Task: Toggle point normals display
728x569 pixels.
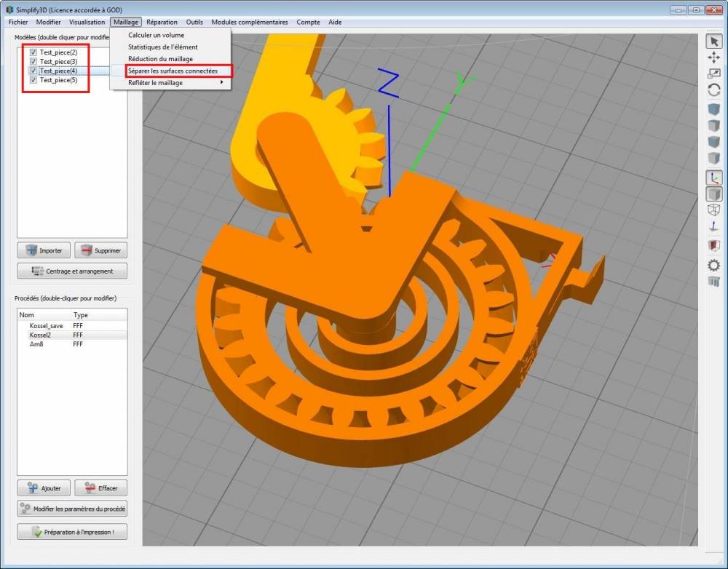Action: pos(713,226)
